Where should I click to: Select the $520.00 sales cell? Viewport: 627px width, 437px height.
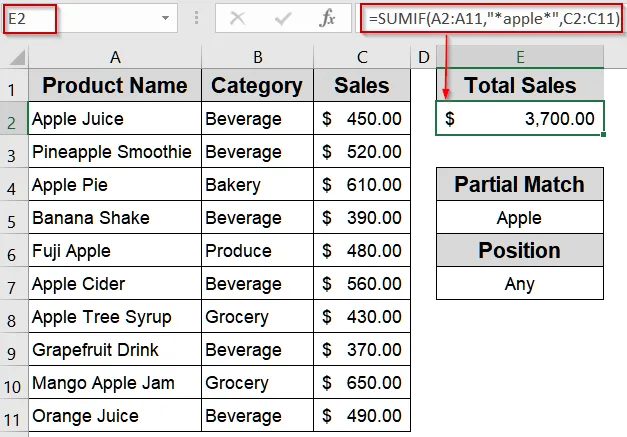coord(362,151)
